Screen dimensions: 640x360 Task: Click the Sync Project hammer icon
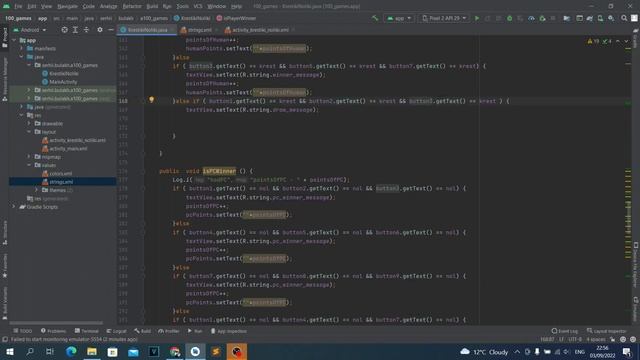pyautogui.click(x=375, y=18)
